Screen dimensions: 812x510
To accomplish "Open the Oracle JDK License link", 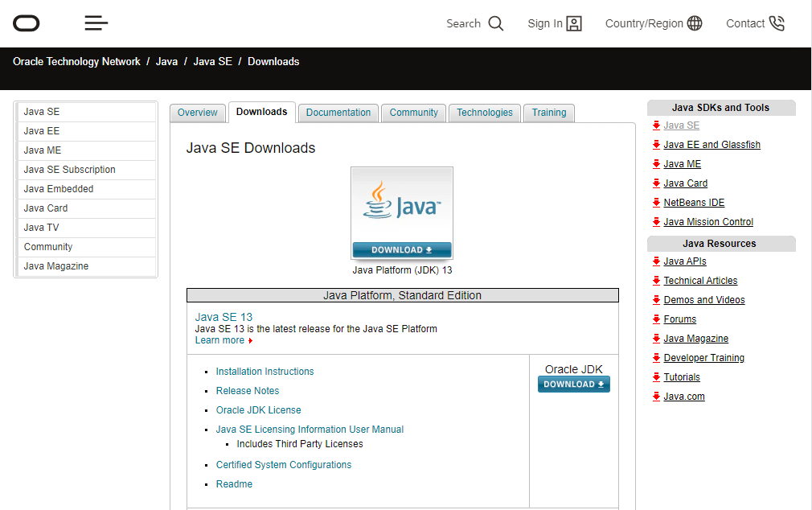I will (258, 410).
